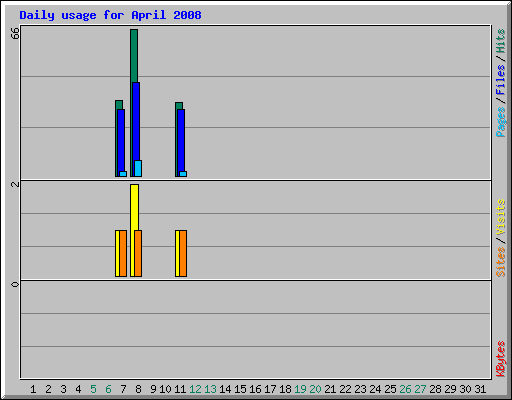The image size is (512, 400).
Task: Click day label '22' on the x-axis
Action: 345,389
